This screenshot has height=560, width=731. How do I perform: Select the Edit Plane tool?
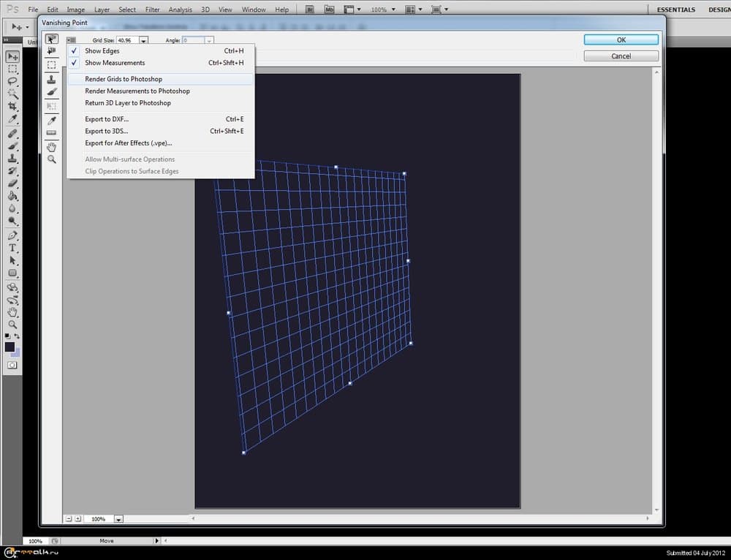(51, 38)
